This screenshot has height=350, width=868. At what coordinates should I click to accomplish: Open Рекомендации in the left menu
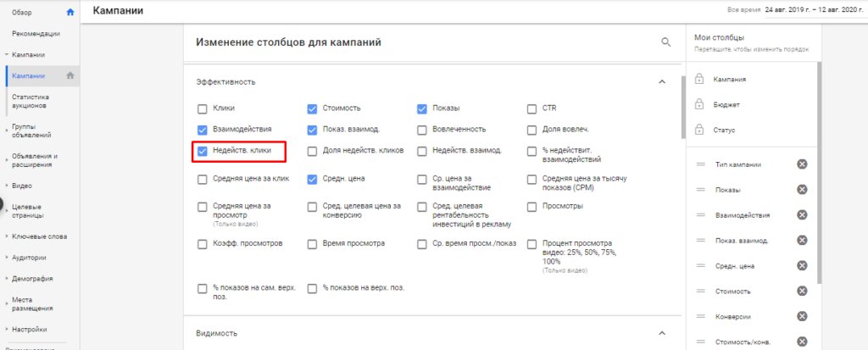36,33
